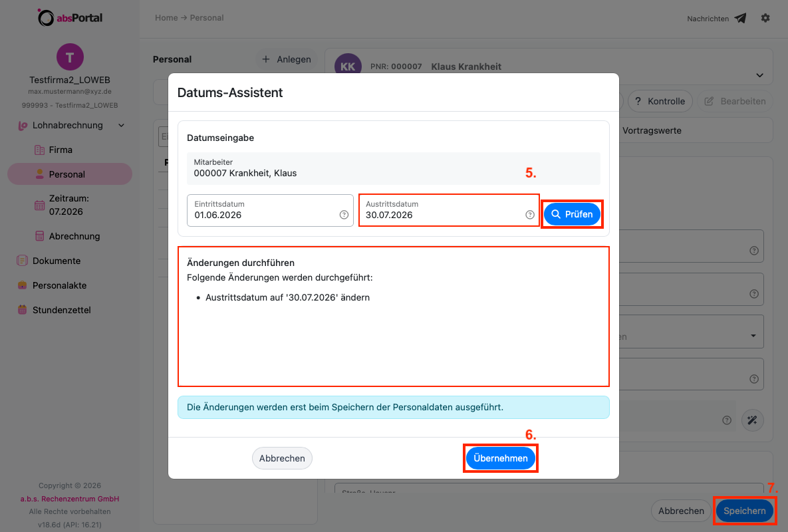Screen dimensions: 788x532
Task: Click the Nachrichten paper plane icon
Action: (739, 18)
